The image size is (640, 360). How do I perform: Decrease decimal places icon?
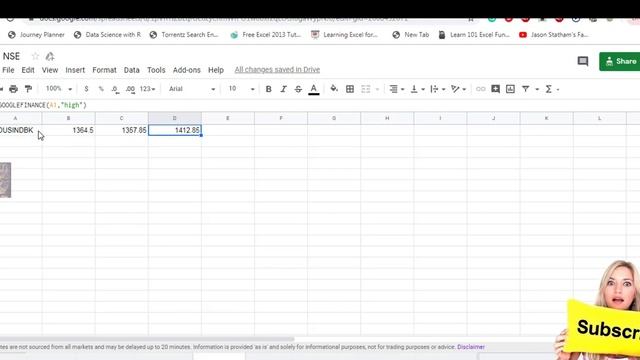(x=116, y=89)
